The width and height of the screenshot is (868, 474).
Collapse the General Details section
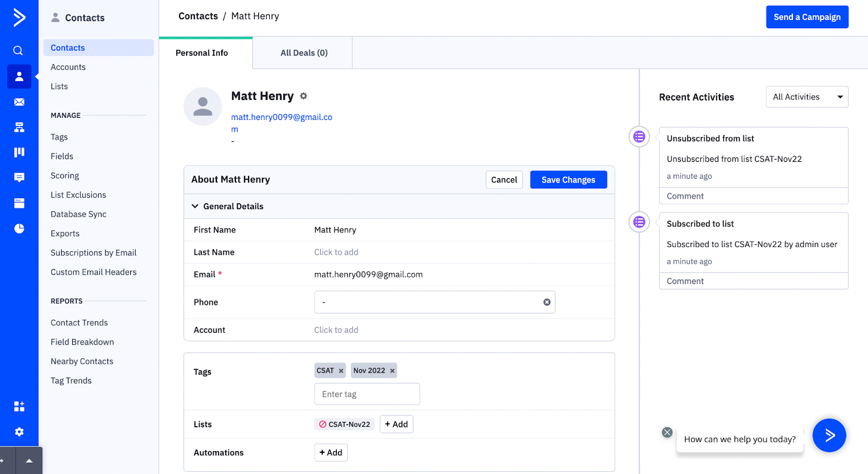(x=195, y=206)
